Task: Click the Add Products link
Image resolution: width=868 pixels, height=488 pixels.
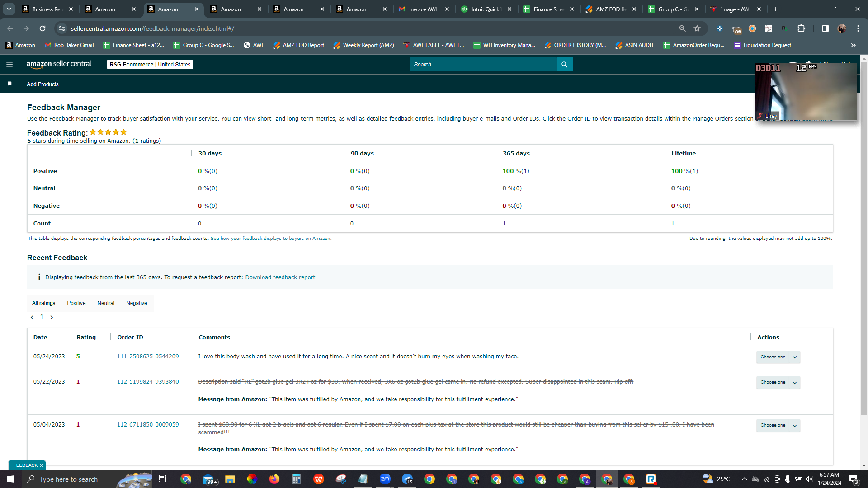Action: coord(42,84)
